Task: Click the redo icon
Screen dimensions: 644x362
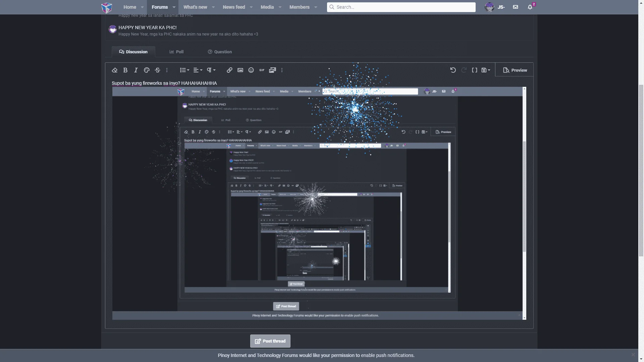Action: click(x=464, y=70)
